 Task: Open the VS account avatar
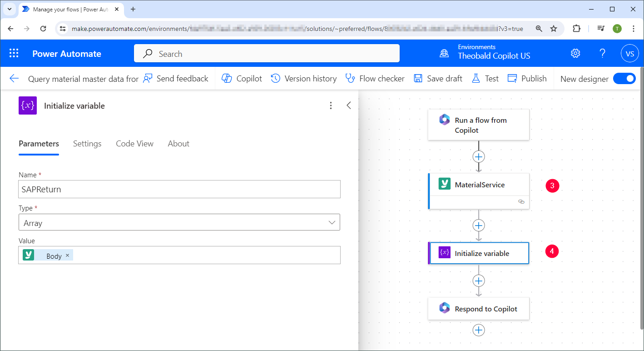630,54
